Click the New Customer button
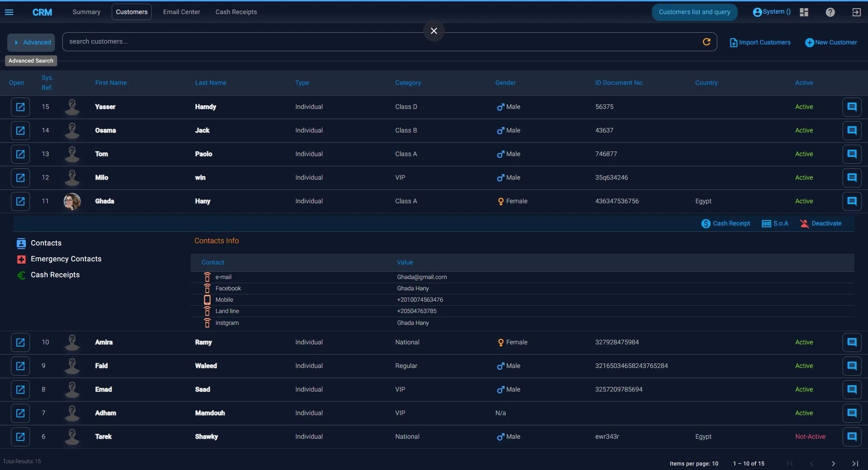868x470 pixels. (831, 42)
